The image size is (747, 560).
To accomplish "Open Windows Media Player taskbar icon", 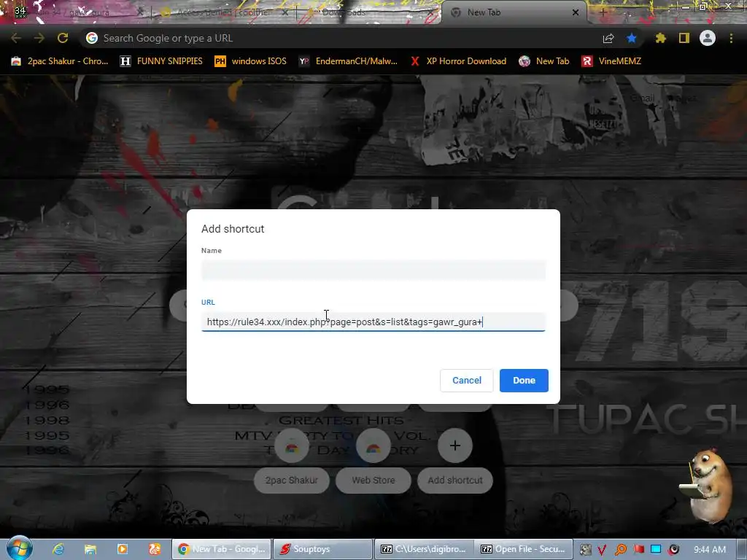I will [123, 549].
